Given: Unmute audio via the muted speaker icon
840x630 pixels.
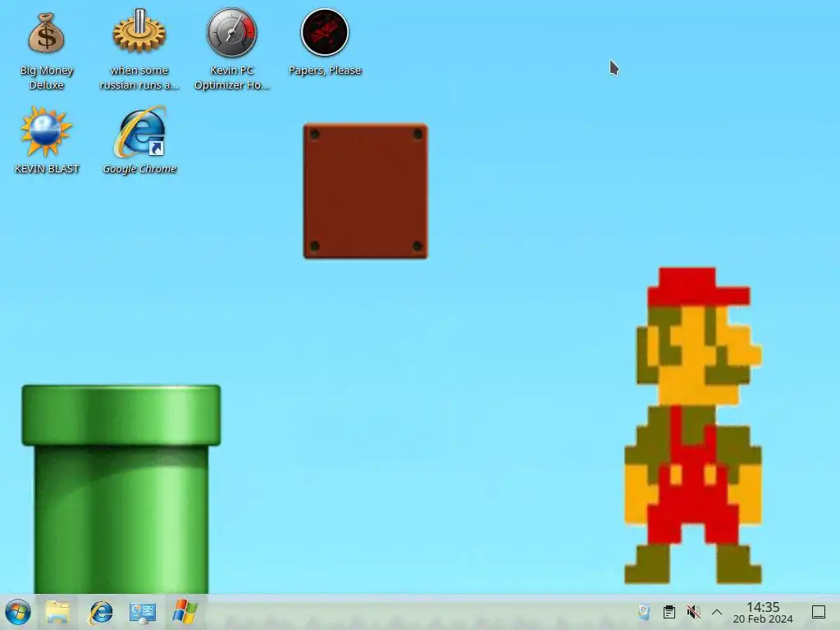Looking at the screenshot, I should 693,612.
